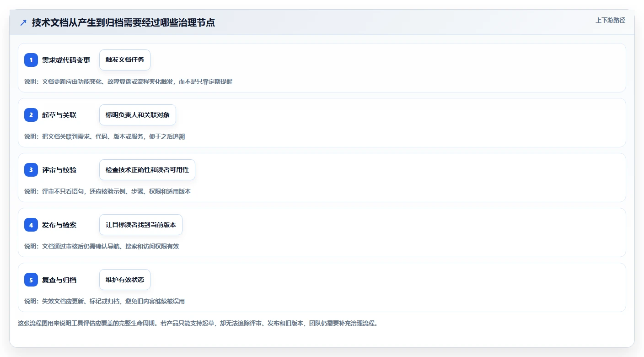The width and height of the screenshot is (644, 357).
Task: Click the blue step number 5 badge
Action: [31, 280]
